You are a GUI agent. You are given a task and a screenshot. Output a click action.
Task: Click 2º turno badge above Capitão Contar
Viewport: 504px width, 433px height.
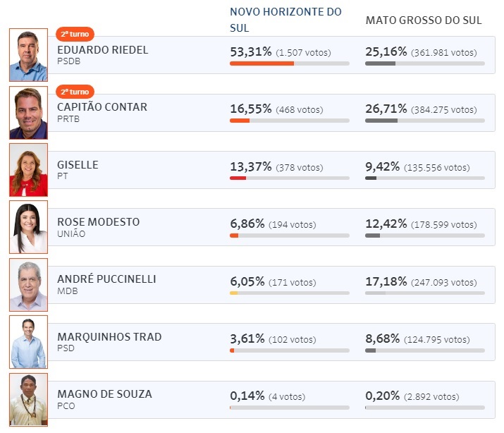click(x=75, y=92)
